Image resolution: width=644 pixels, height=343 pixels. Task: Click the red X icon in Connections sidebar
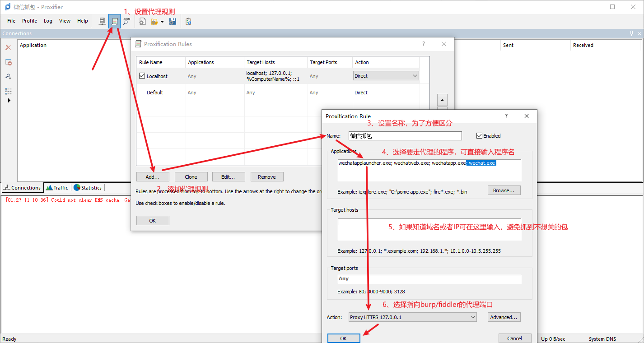point(8,47)
